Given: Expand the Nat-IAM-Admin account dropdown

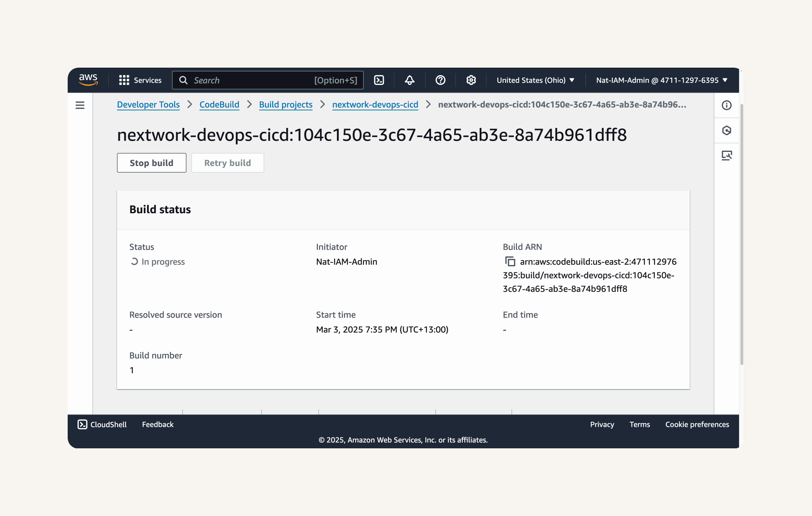Looking at the screenshot, I should coord(662,80).
